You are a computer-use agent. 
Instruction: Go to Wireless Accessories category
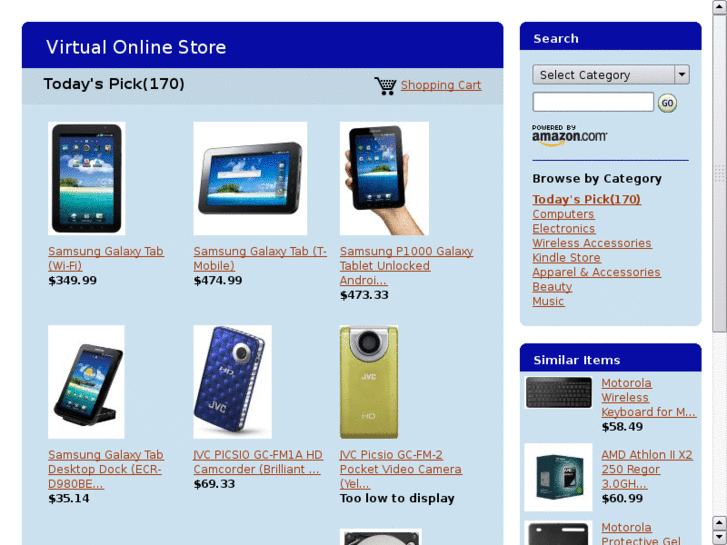tap(592, 243)
